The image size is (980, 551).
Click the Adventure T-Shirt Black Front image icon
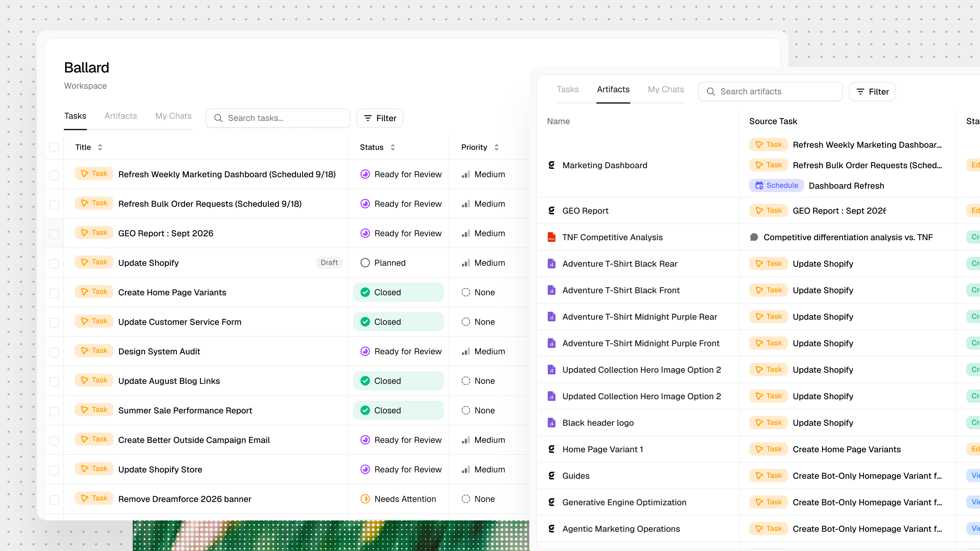551,290
